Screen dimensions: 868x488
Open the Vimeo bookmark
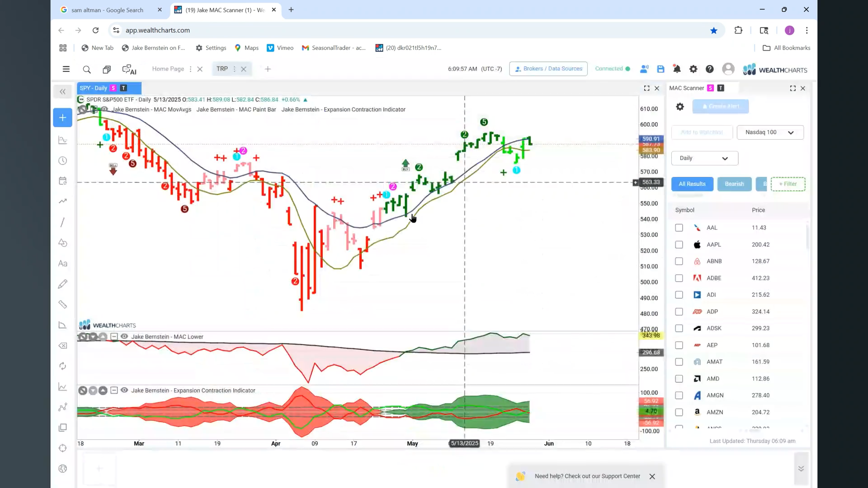pyautogui.click(x=280, y=48)
